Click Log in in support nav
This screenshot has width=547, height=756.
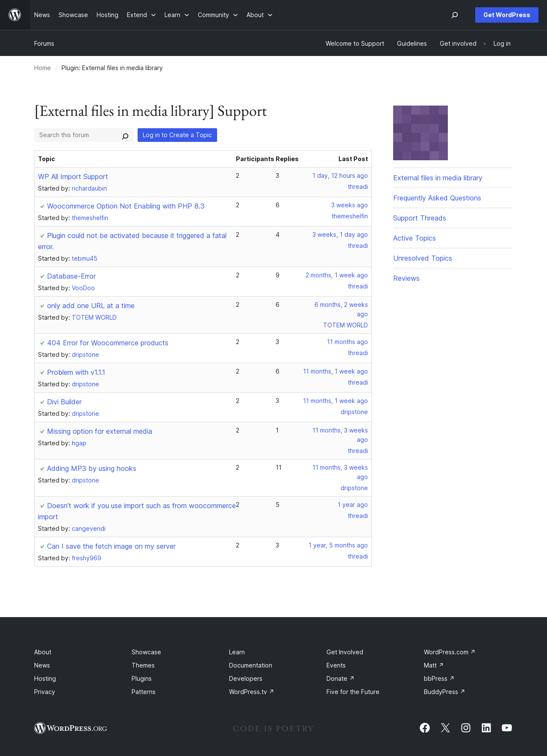[502, 44]
